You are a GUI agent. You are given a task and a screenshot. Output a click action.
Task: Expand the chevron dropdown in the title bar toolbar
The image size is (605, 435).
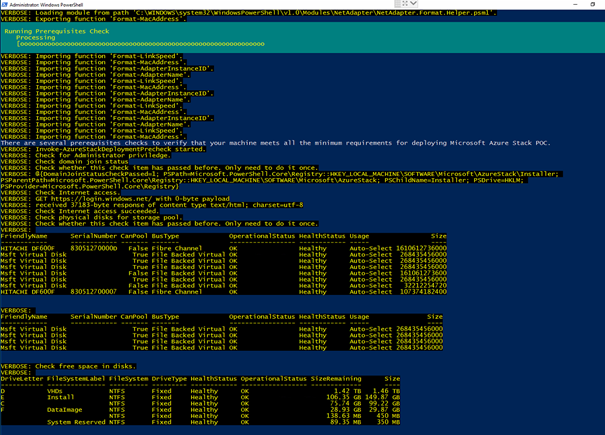tap(414, 4)
